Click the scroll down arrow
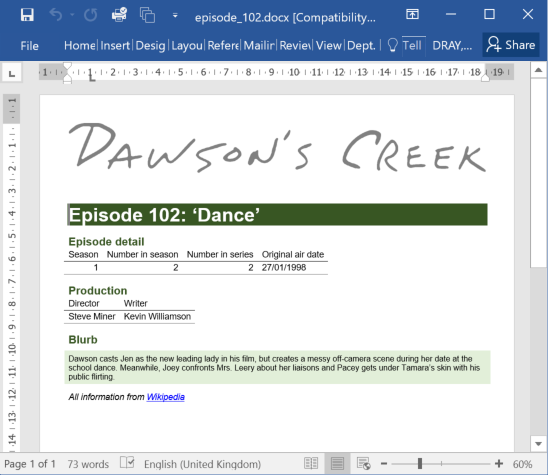548x475 pixels. [539, 444]
